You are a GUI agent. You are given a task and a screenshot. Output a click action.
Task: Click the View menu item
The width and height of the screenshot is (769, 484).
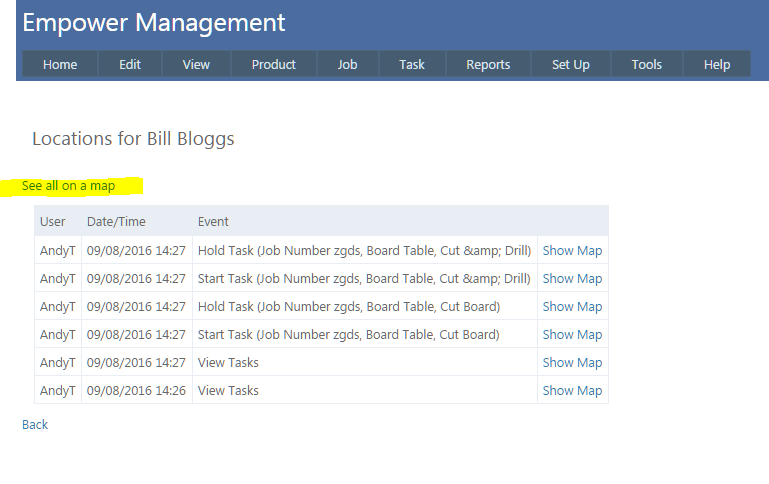pos(196,64)
